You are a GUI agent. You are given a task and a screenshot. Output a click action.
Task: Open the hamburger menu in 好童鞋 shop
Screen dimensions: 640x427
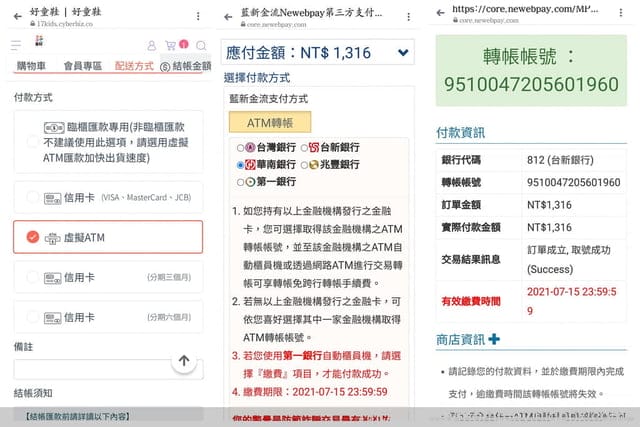16,45
